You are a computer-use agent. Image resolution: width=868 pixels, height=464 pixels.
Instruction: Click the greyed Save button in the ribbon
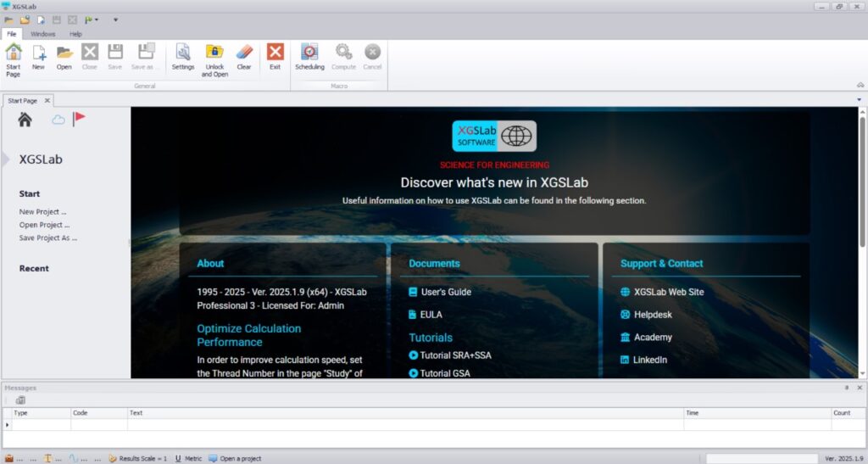point(115,57)
